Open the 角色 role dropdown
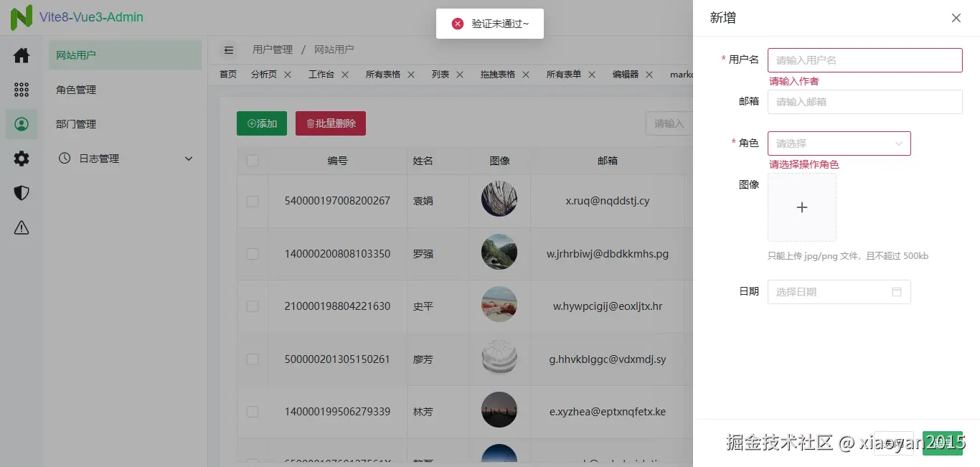This screenshot has width=980, height=467. coord(839,143)
